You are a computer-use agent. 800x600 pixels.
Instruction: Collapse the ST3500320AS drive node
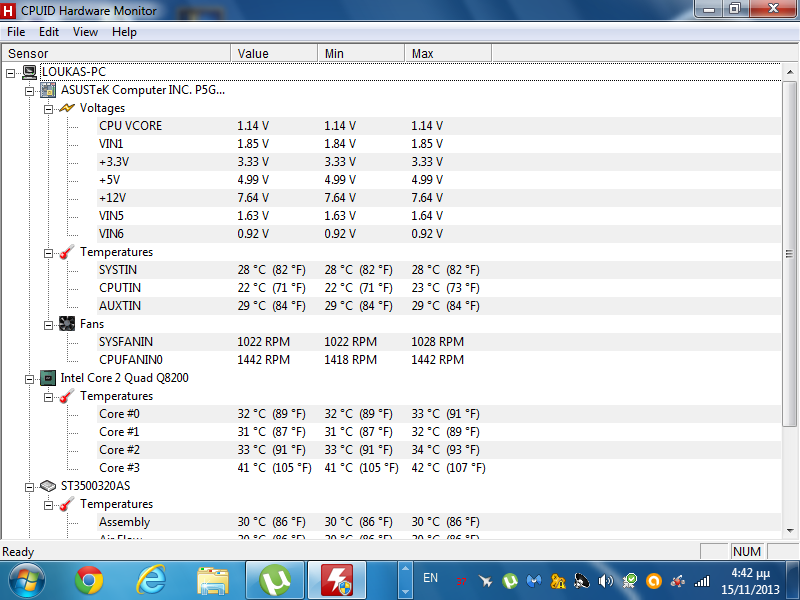(x=30, y=487)
